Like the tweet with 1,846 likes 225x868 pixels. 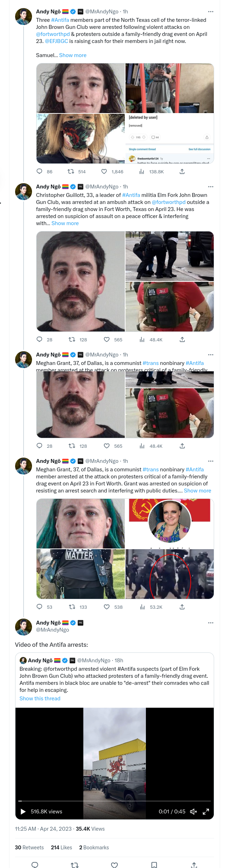[104, 172]
